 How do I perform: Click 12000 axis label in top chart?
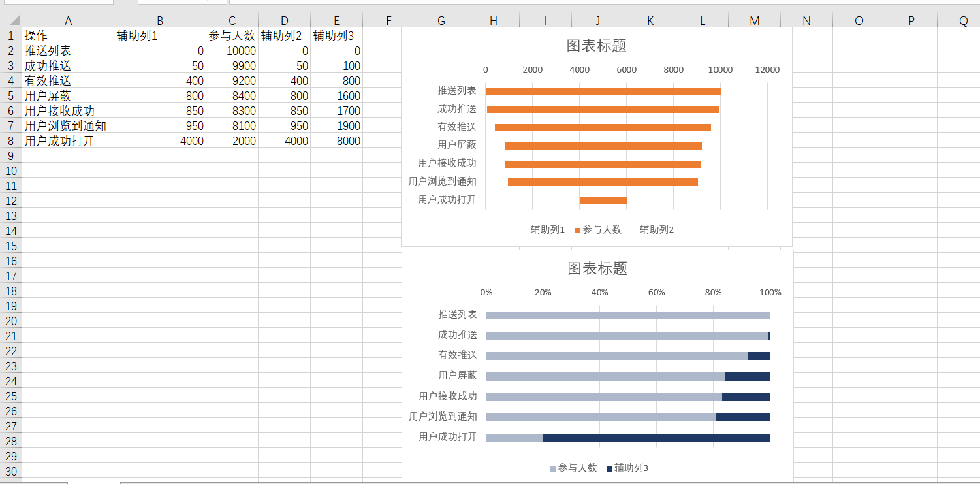point(767,70)
